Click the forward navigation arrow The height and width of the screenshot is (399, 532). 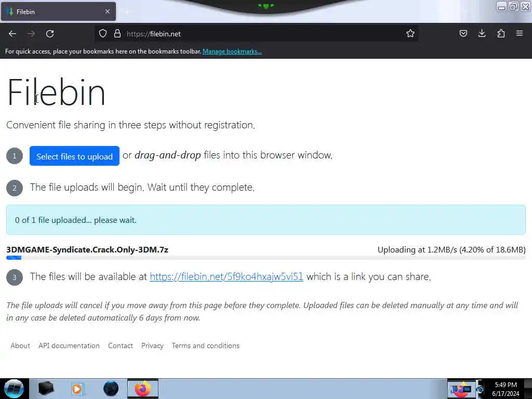(31, 34)
